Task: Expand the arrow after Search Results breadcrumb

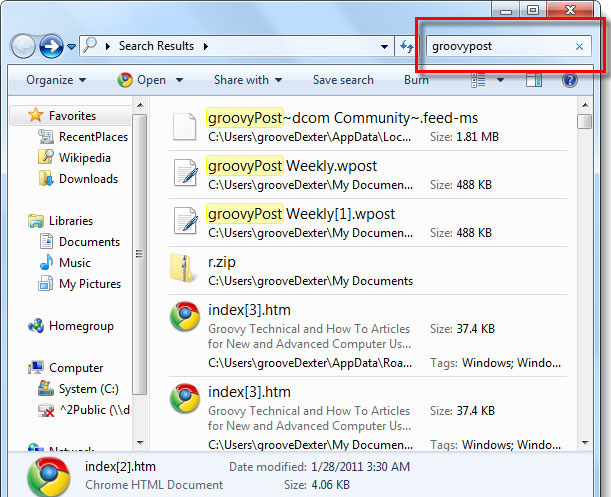Action: point(206,46)
